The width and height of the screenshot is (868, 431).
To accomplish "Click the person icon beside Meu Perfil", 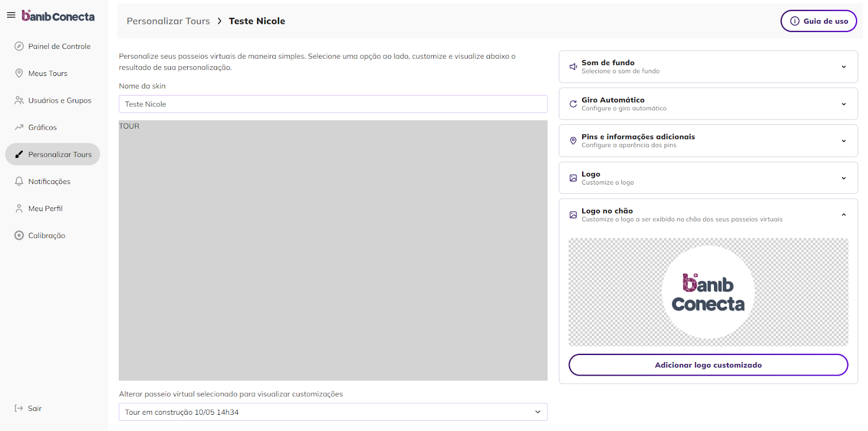I will (19, 208).
